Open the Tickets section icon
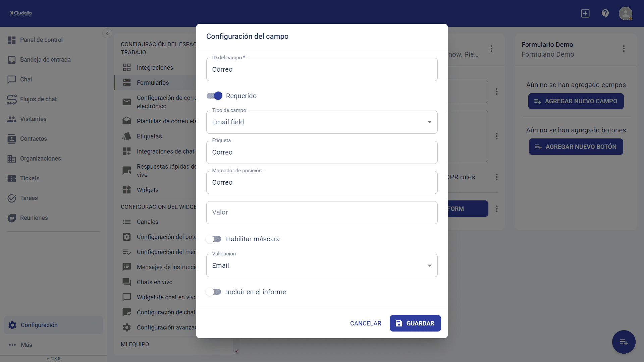 pos(12,179)
